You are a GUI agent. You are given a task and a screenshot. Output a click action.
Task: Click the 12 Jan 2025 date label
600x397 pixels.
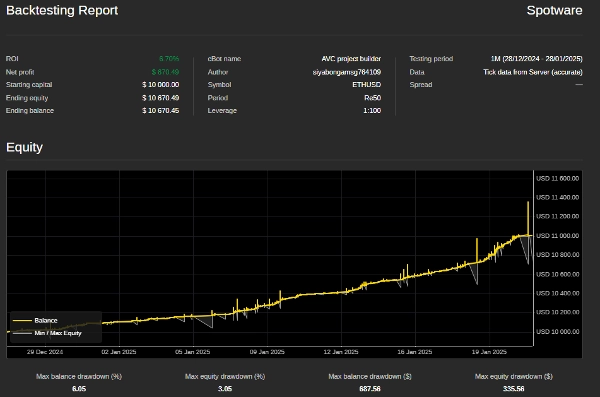click(341, 352)
